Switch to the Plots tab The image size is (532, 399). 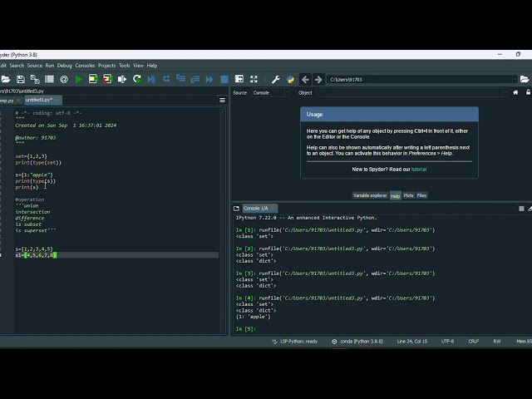pos(408,195)
